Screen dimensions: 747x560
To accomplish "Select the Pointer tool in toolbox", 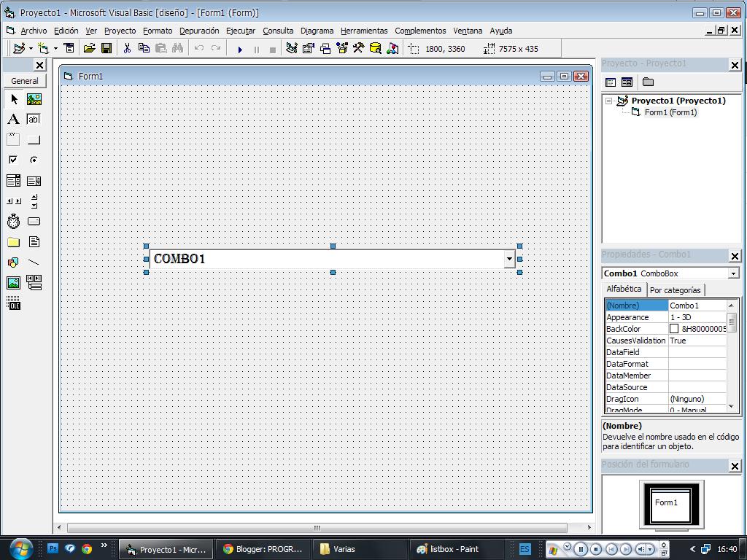I will (14, 99).
